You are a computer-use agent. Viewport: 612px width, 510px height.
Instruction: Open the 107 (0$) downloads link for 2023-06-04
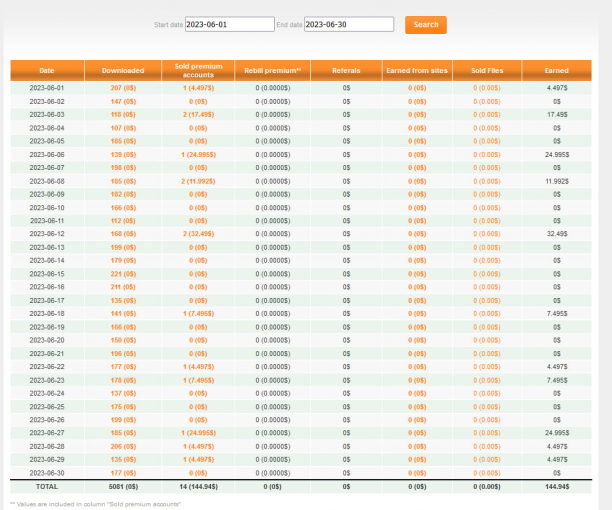pos(123,128)
